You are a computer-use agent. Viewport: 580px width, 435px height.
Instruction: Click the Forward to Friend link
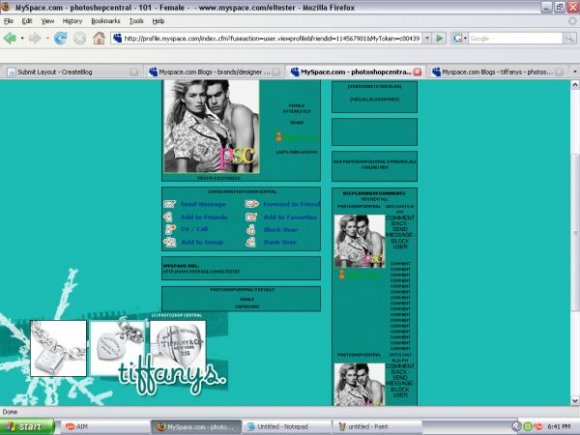click(x=291, y=204)
